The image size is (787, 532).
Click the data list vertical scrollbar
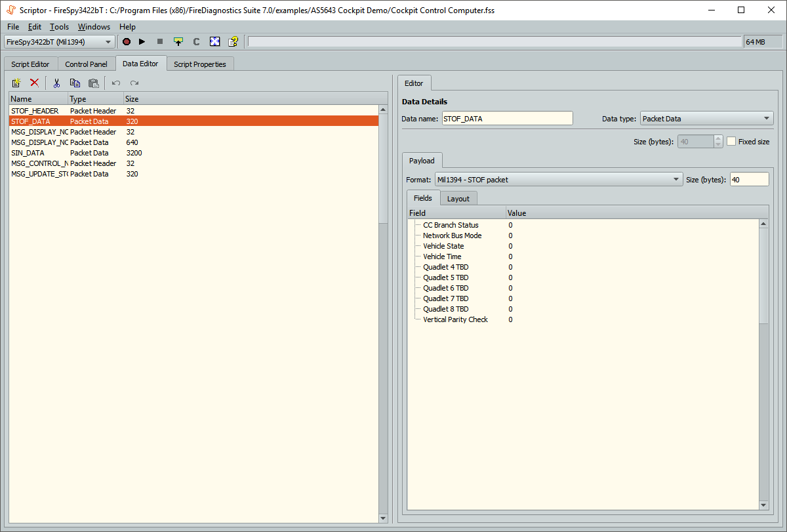383,169
